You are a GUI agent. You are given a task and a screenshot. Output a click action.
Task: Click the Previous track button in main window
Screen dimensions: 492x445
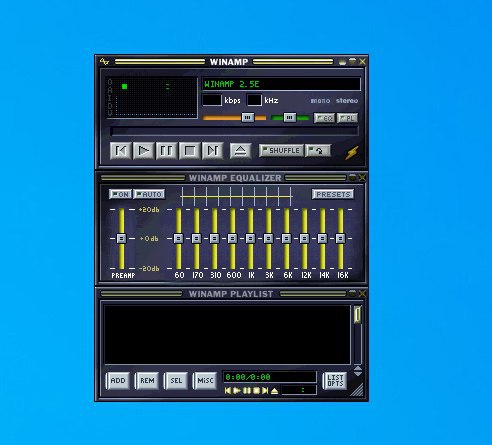[x=120, y=151]
